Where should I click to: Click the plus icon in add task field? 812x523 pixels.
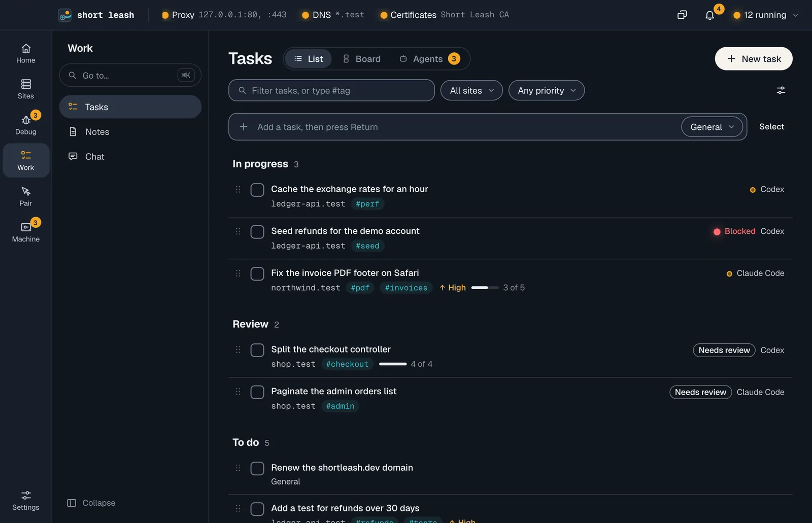(244, 127)
